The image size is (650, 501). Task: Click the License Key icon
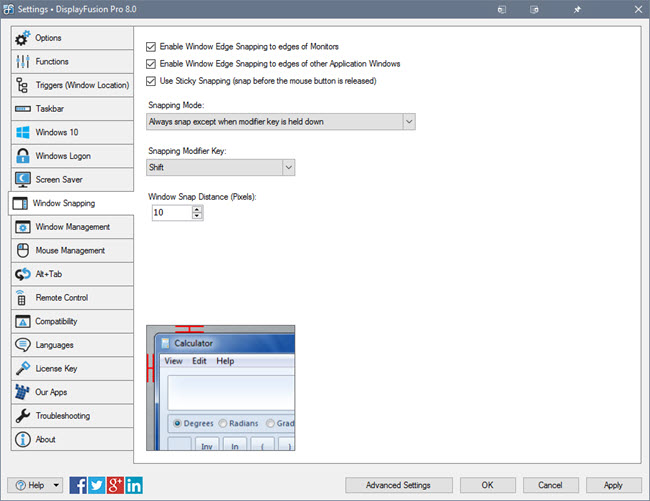[22, 368]
